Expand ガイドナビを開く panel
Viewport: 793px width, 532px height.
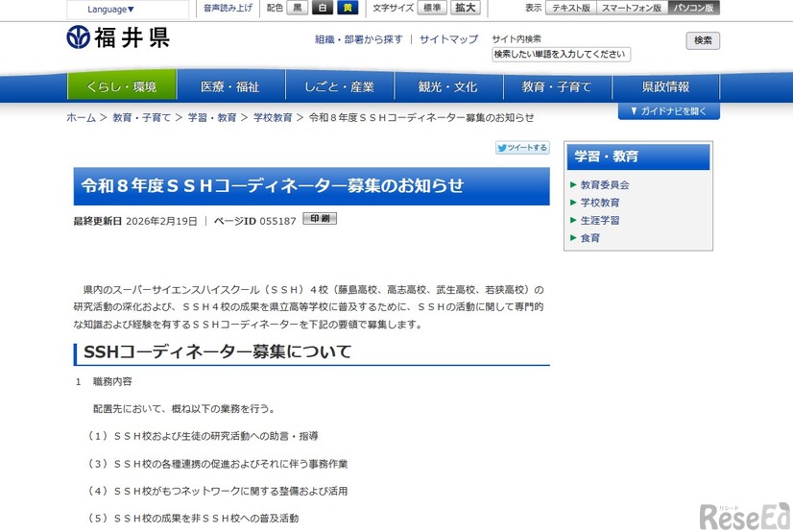point(668,111)
